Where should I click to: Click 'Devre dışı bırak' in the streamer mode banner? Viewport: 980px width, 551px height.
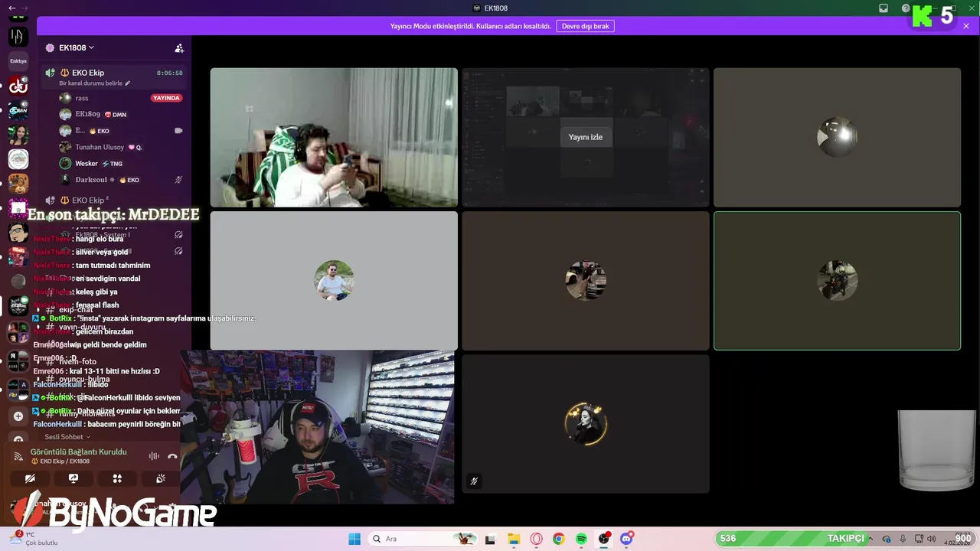point(585,26)
